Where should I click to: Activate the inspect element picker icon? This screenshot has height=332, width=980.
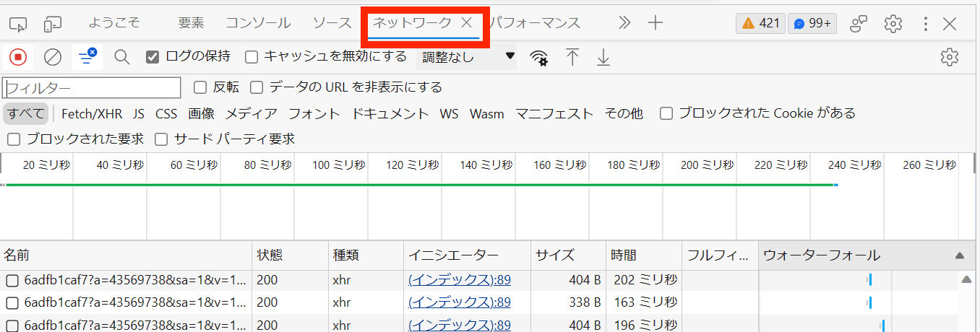tap(18, 25)
